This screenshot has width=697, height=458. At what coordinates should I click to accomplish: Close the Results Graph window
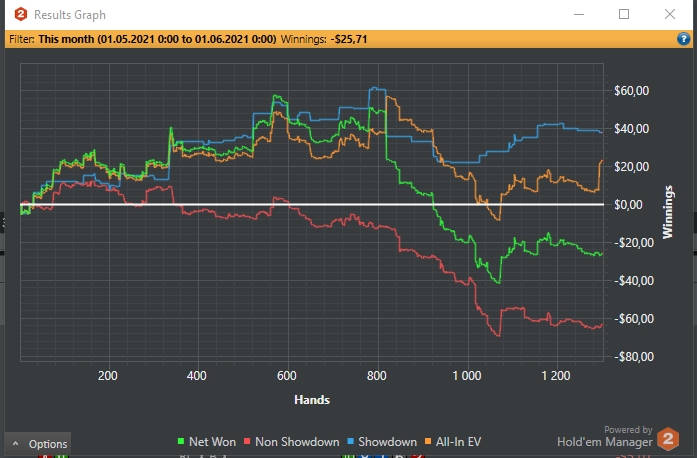point(670,14)
